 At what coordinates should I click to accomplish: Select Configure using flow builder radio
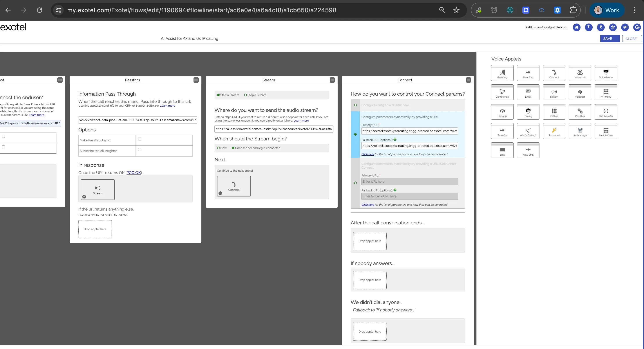pyautogui.click(x=355, y=105)
